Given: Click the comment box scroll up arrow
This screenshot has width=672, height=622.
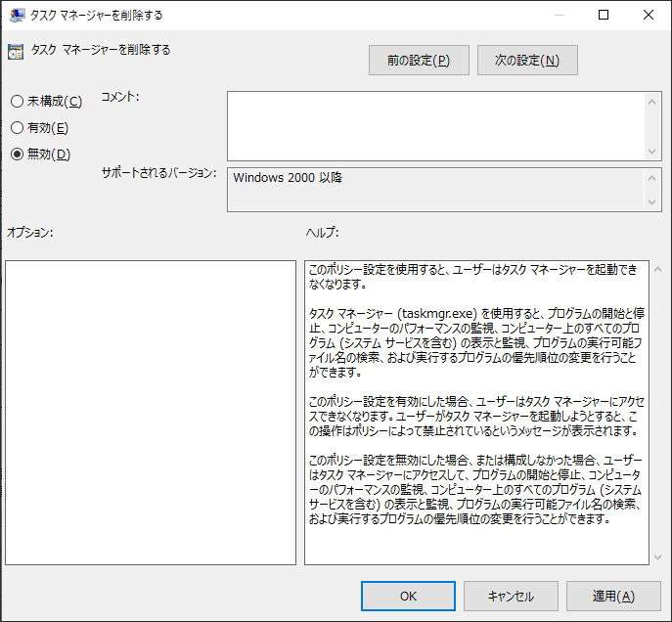Looking at the screenshot, I should tap(651, 102).
